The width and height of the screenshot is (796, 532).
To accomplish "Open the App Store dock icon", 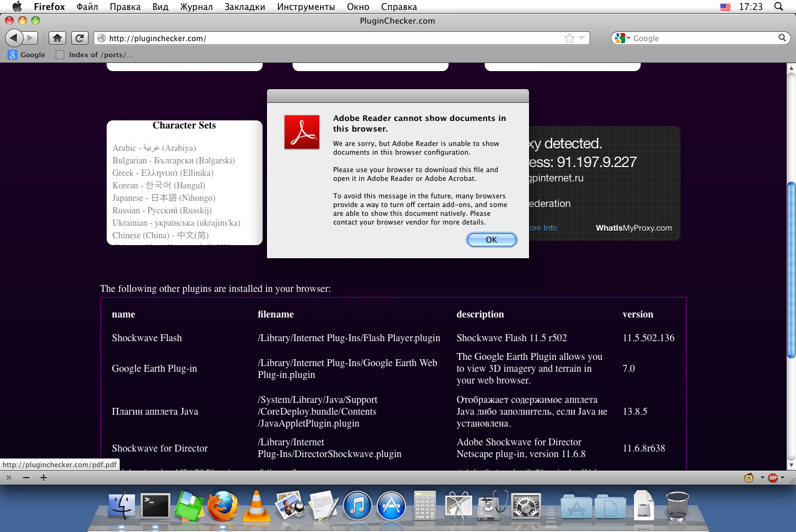I will (391, 506).
